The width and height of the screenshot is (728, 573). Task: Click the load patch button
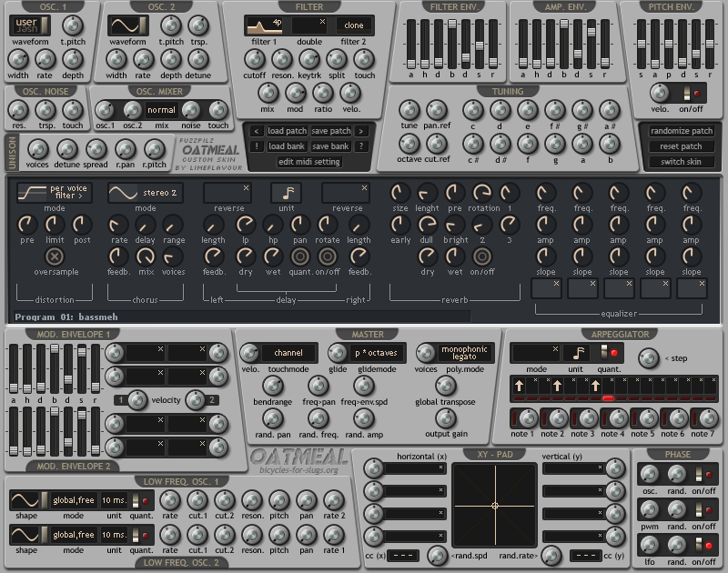tap(287, 131)
